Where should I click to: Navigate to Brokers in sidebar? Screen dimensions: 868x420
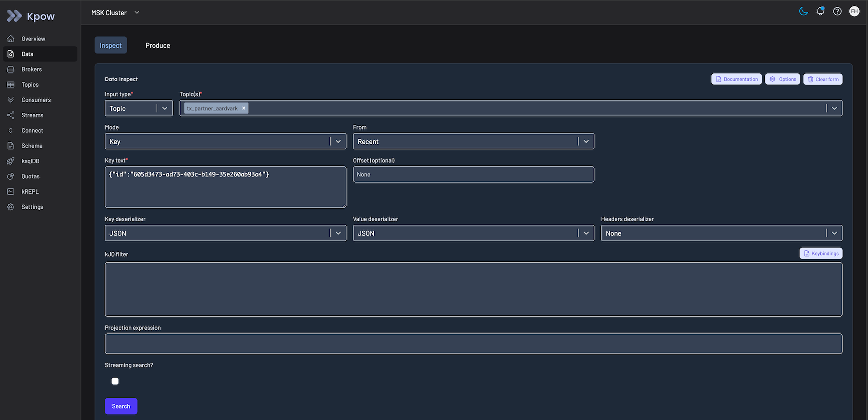(31, 69)
